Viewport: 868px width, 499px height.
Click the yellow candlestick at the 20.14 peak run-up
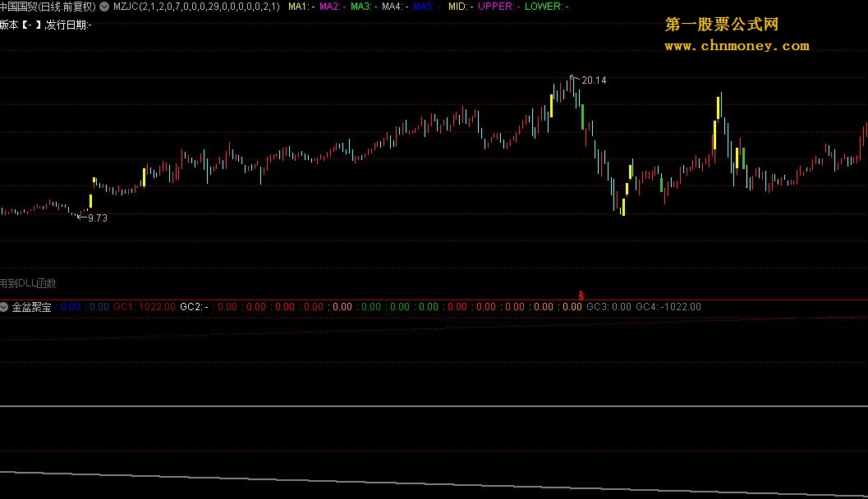point(551,106)
